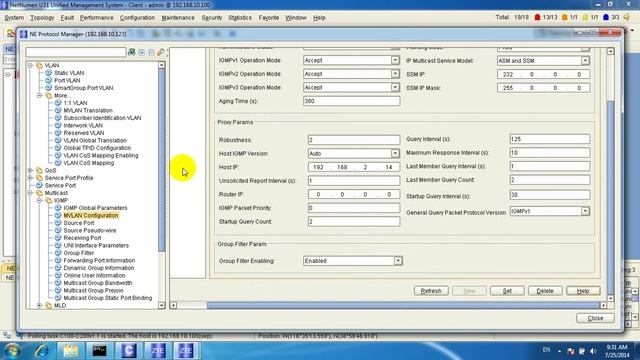This screenshot has width=640, height=360.
Task: Open the Maintenance menu
Action: coord(178,18)
